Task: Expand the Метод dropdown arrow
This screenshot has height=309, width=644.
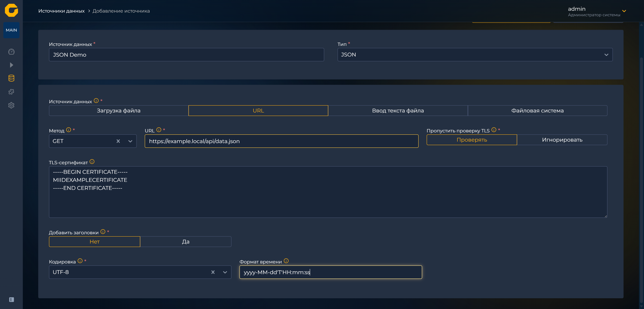Action: pyautogui.click(x=130, y=141)
